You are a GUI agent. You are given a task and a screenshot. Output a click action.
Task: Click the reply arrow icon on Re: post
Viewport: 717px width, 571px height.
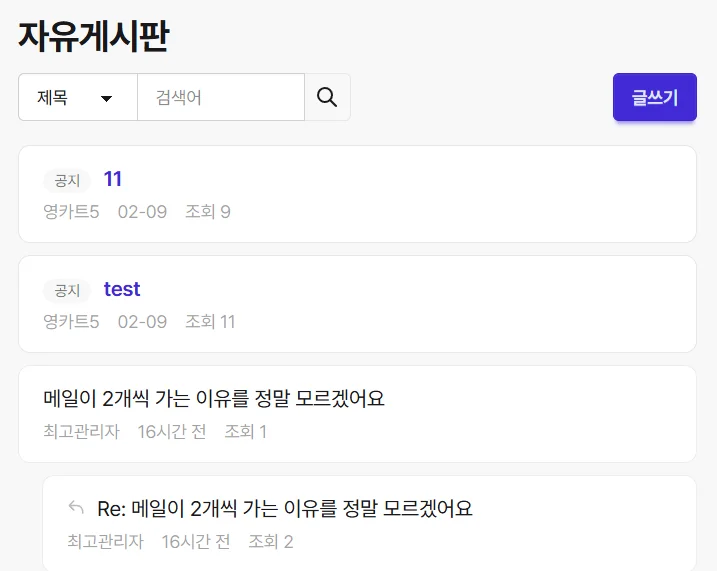[76, 507]
